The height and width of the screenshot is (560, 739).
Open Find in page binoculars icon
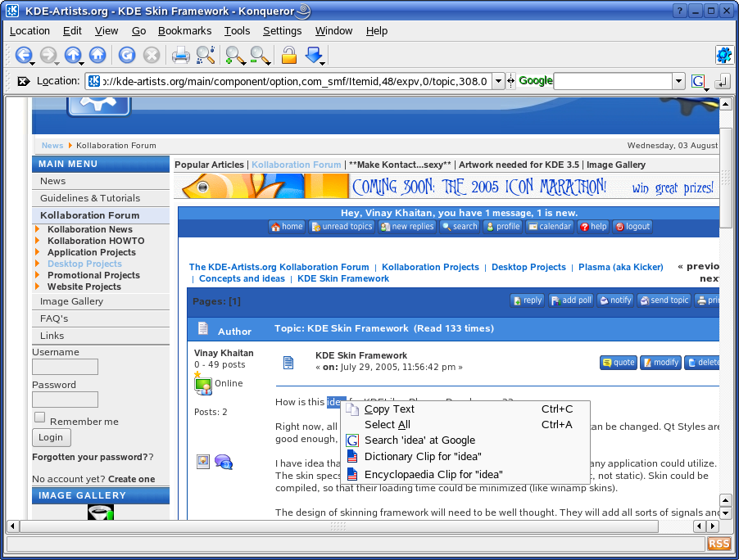[206, 55]
